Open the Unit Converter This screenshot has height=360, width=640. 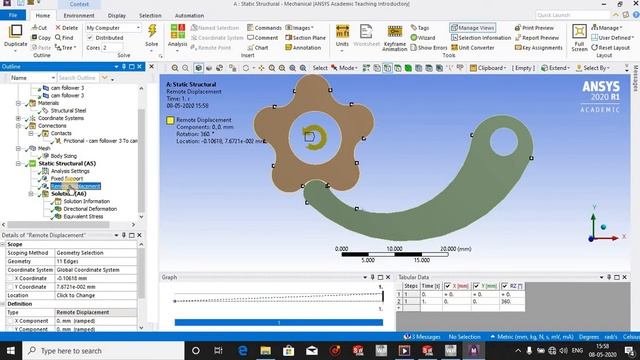click(x=472, y=47)
